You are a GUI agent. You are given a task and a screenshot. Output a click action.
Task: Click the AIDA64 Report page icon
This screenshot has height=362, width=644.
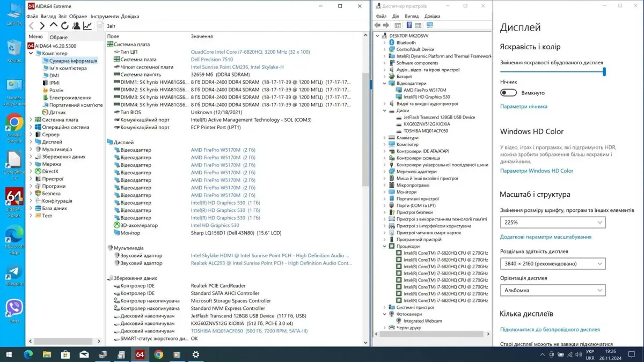[100, 26]
